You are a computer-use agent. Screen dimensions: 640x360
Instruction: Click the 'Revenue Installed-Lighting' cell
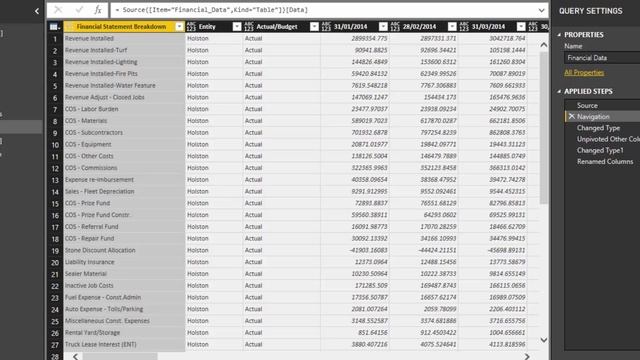pyautogui.click(x=124, y=62)
